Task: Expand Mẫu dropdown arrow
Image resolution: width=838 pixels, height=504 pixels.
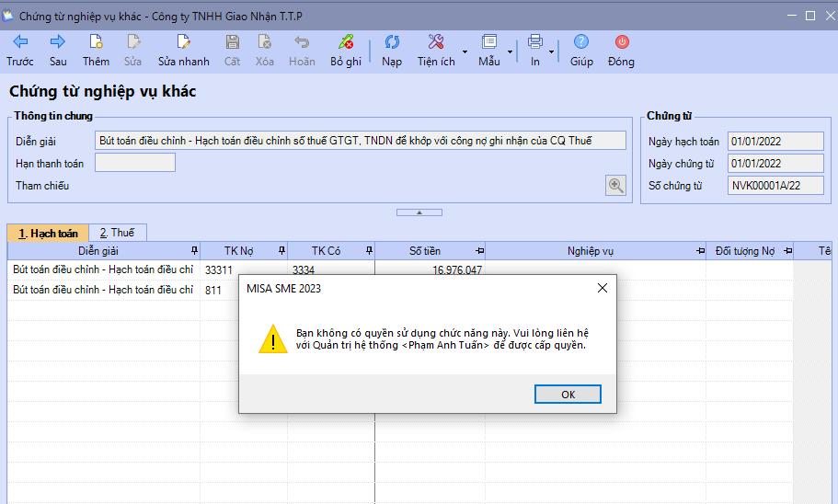Action: point(510,52)
